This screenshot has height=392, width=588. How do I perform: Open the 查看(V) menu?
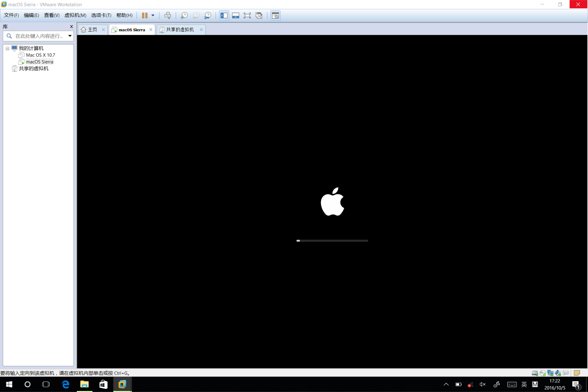(51, 15)
